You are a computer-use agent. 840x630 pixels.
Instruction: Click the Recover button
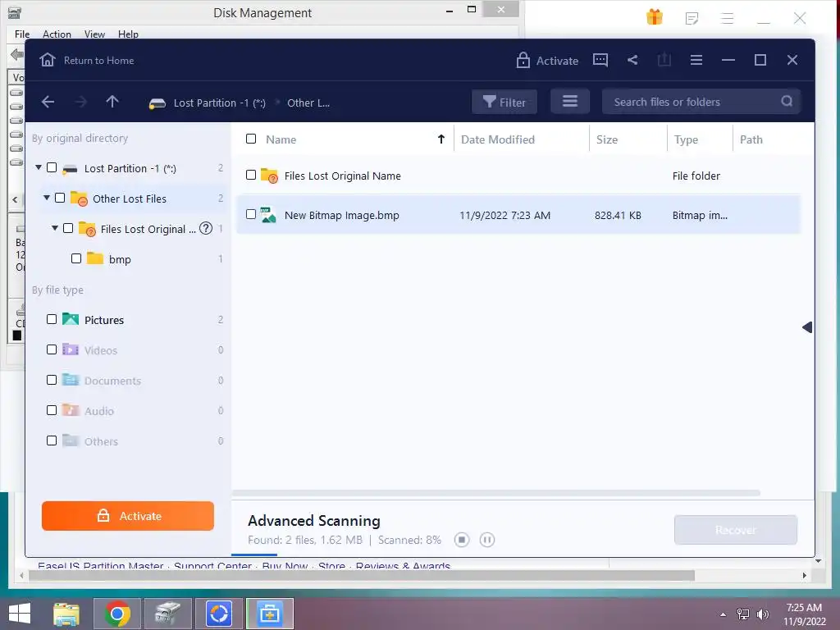click(736, 530)
